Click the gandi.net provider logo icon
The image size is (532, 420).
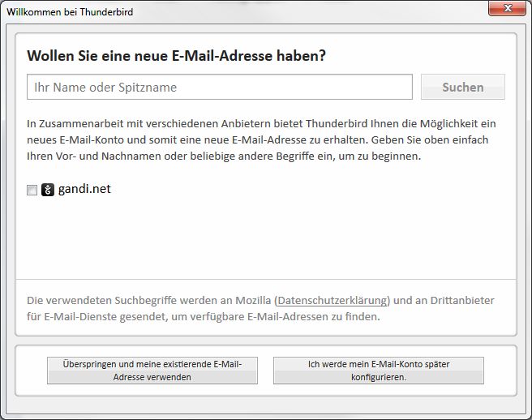point(48,190)
